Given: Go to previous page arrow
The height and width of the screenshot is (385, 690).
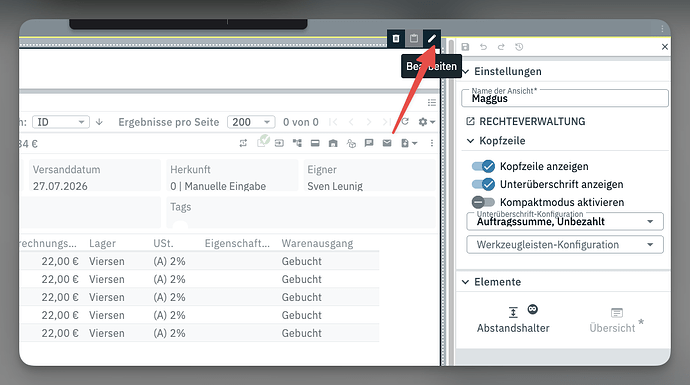Looking at the screenshot, I should (x=351, y=122).
